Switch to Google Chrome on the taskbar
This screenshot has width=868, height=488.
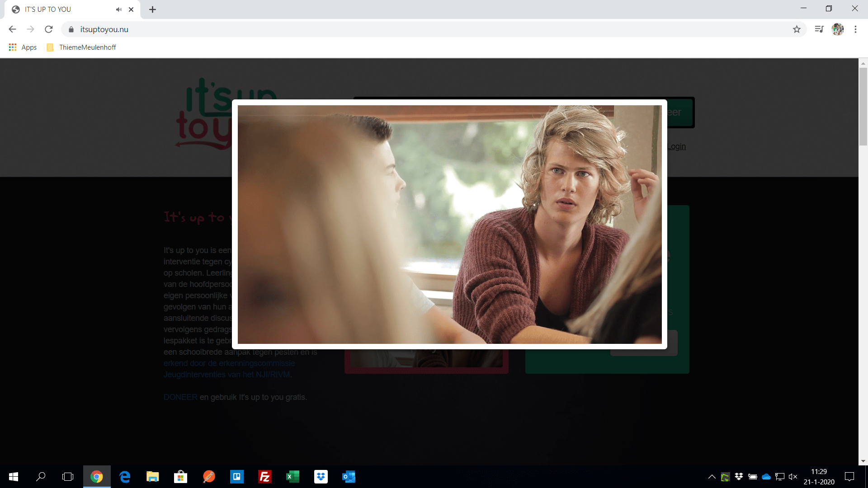click(97, 477)
